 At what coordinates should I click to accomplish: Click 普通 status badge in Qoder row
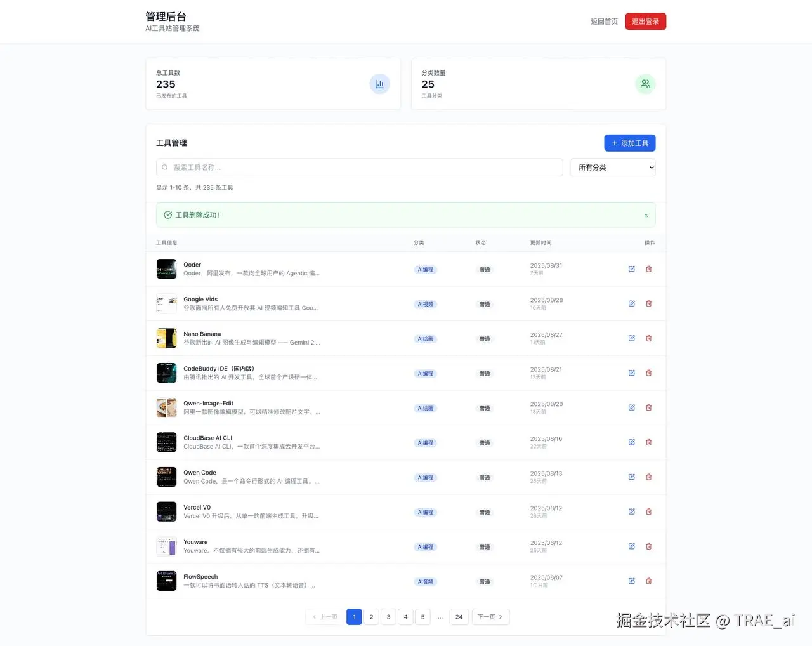pos(485,270)
